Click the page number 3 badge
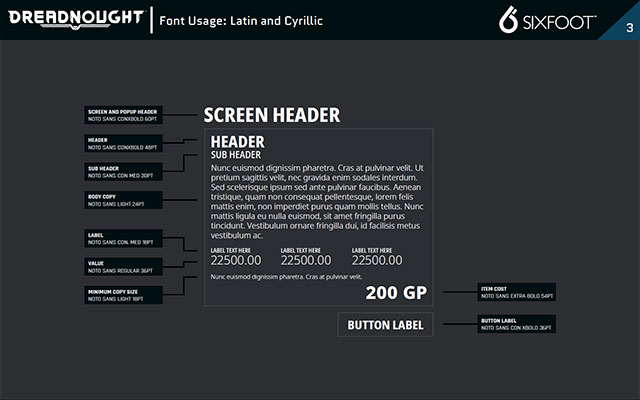The width and height of the screenshot is (640, 400). pyautogui.click(x=628, y=27)
